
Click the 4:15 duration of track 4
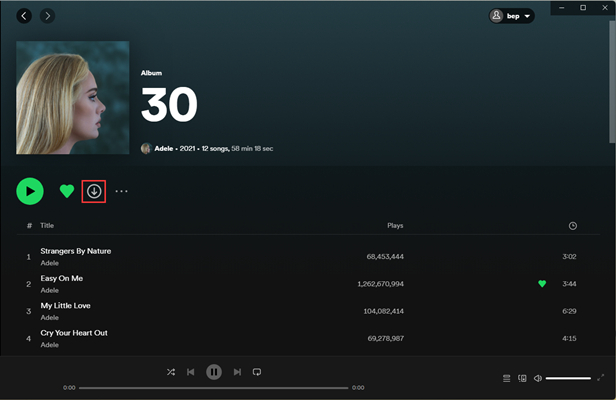pyautogui.click(x=569, y=338)
